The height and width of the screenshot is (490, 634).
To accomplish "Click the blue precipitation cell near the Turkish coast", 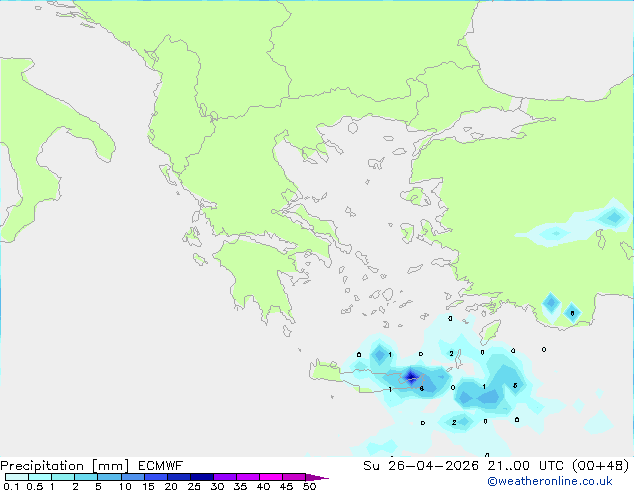I will coord(551,302).
